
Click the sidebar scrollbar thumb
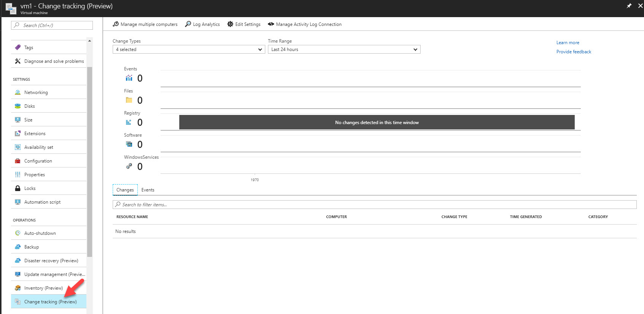tap(90, 162)
